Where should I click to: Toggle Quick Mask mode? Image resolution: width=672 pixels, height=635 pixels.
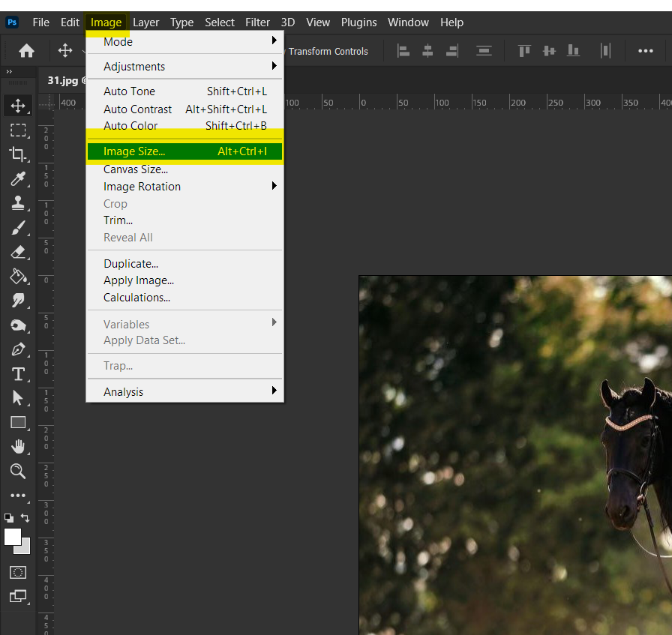(18, 572)
